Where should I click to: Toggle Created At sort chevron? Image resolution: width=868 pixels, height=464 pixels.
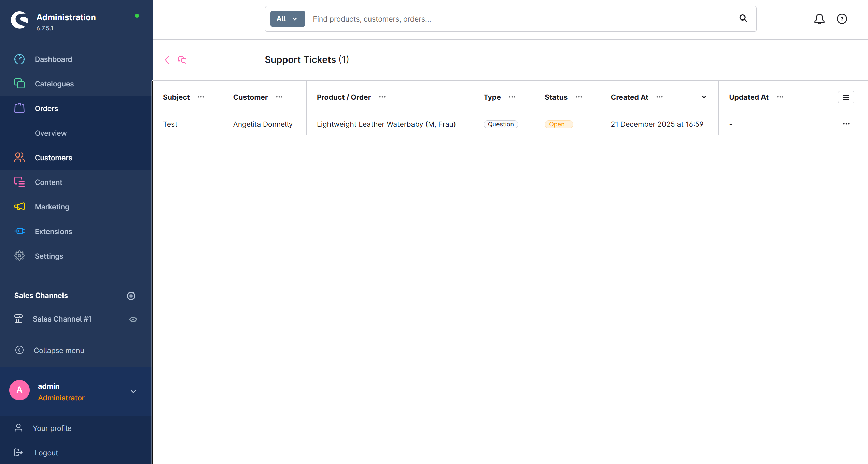click(x=704, y=97)
